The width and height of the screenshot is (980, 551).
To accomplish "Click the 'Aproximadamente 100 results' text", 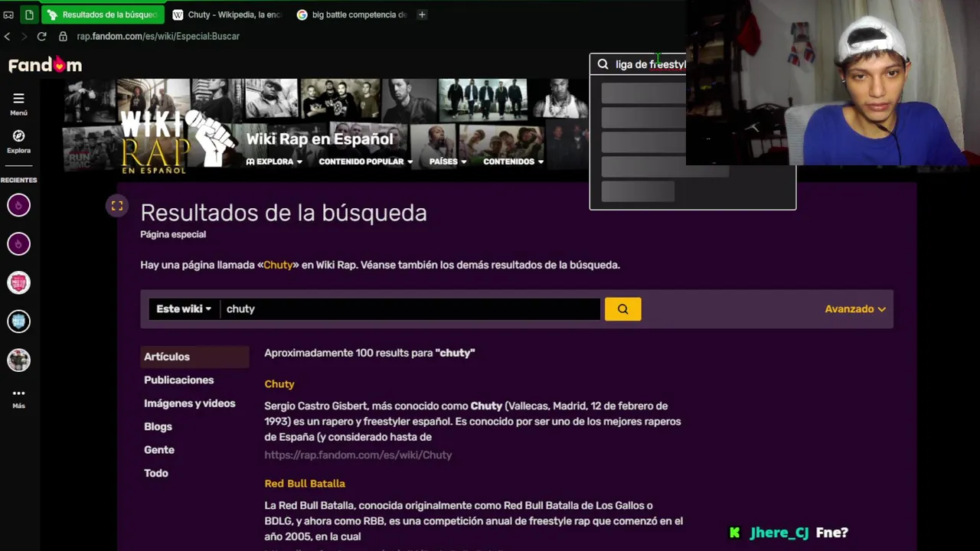I will click(x=370, y=353).
